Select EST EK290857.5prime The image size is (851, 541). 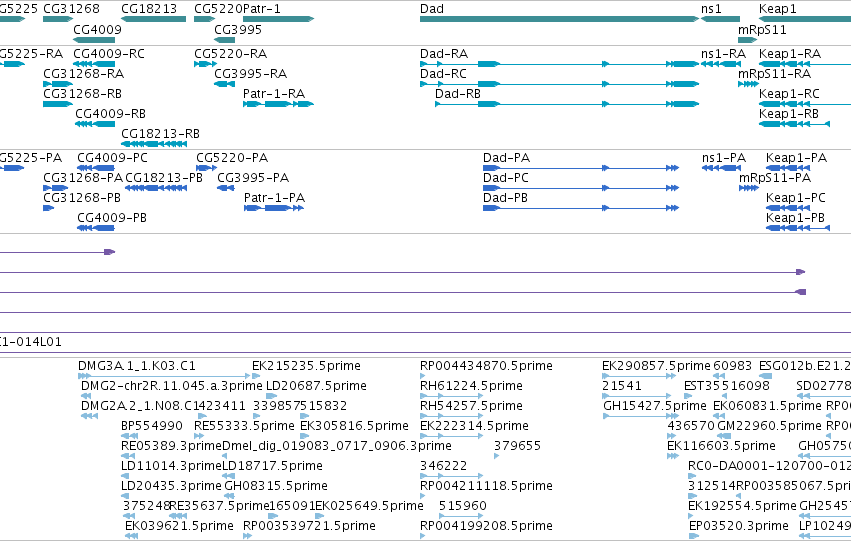[639, 376]
